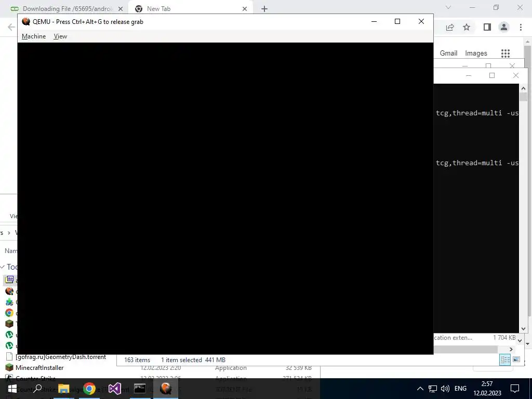Close the command prompt window behind QEMU
This screenshot has width=532, height=399.
pyautogui.click(x=516, y=75)
